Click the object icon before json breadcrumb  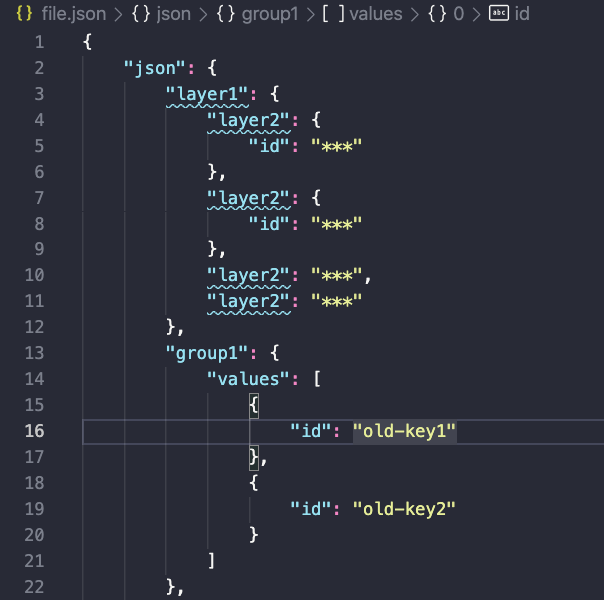click(141, 14)
